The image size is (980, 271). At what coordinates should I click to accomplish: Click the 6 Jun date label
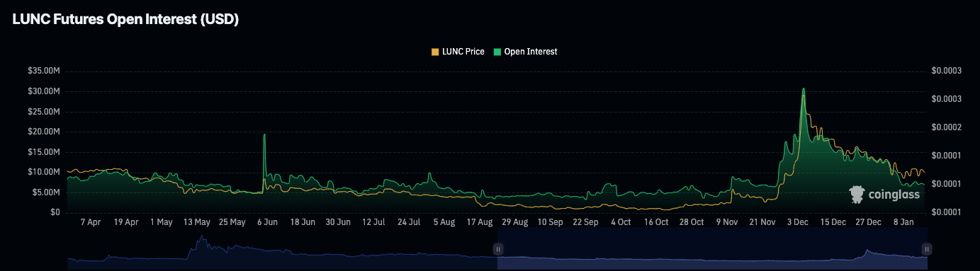tap(267, 222)
